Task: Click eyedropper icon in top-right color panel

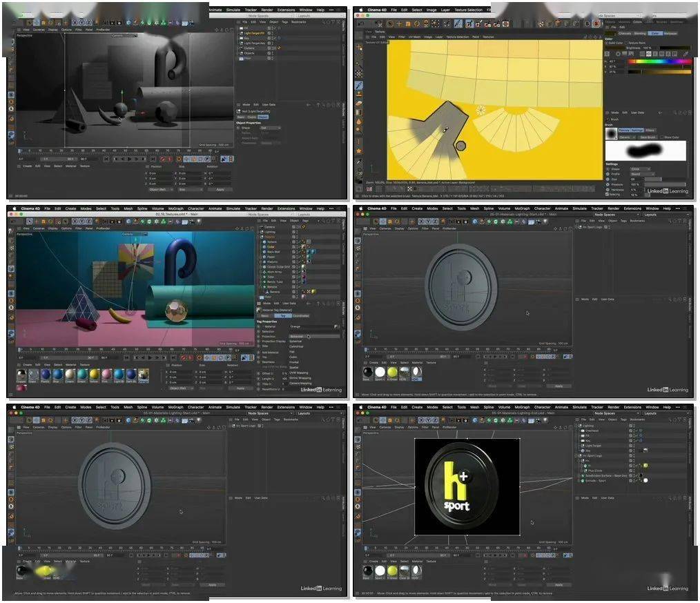Action: (686, 54)
